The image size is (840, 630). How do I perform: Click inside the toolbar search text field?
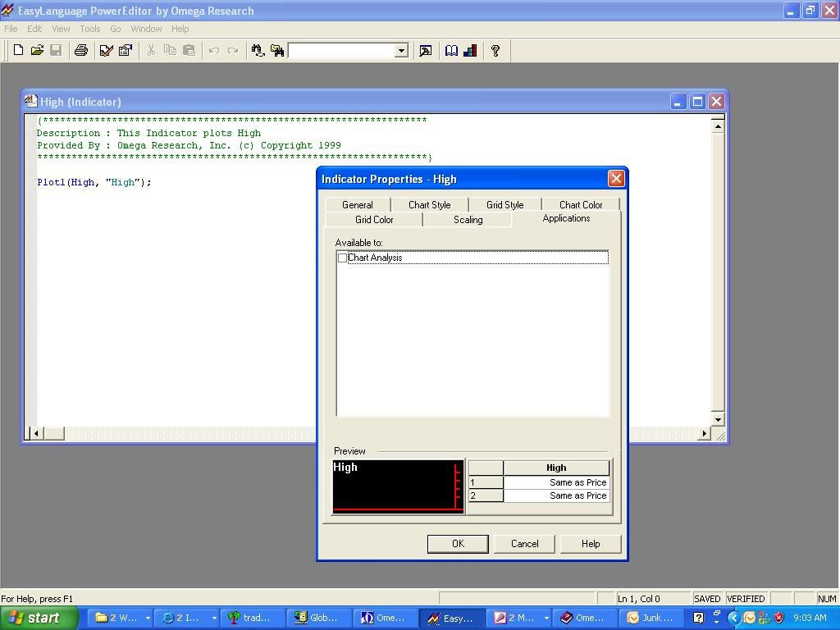pyautogui.click(x=342, y=51)
